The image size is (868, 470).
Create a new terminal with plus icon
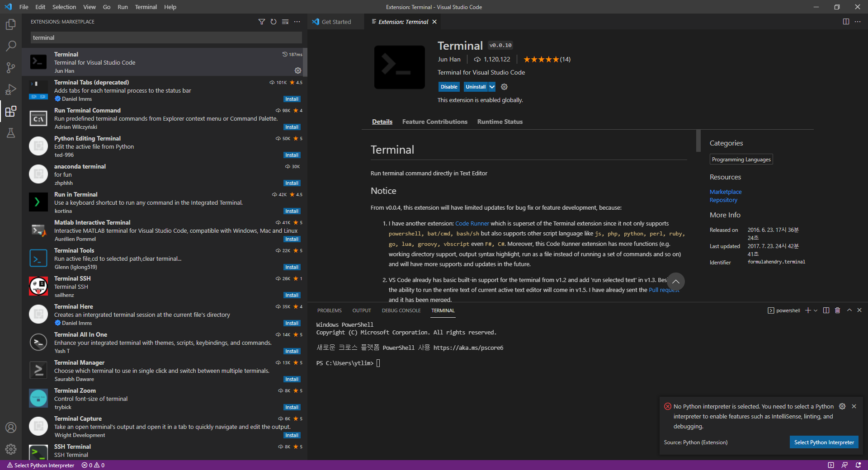click(808, 310)
